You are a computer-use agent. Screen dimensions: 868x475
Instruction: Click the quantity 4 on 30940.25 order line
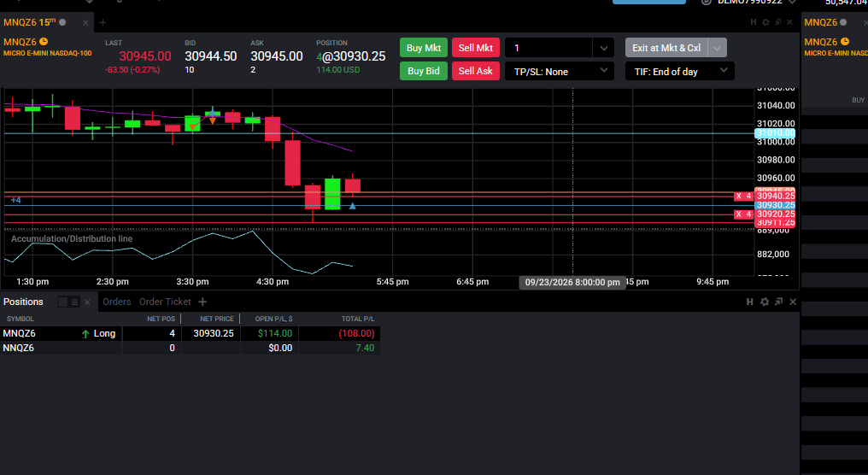coord(748,196)
